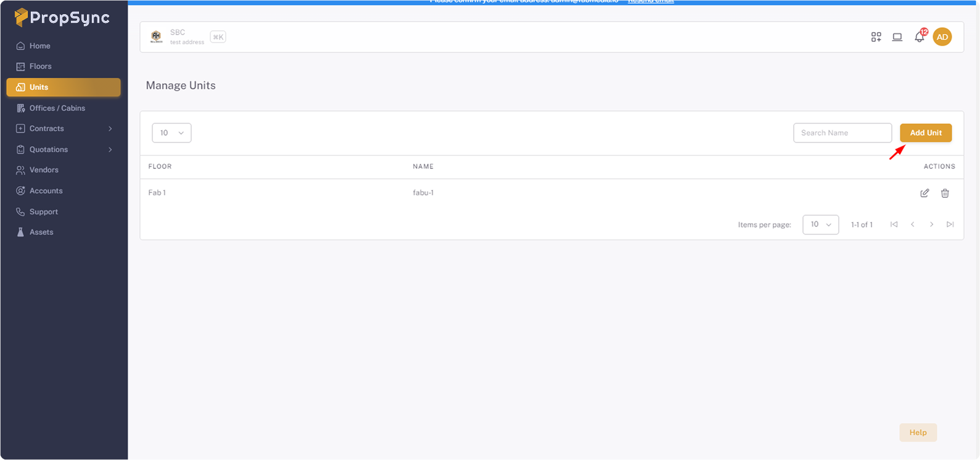
Task: Click the Floors icon in sidebar
Action: point(20,67)
